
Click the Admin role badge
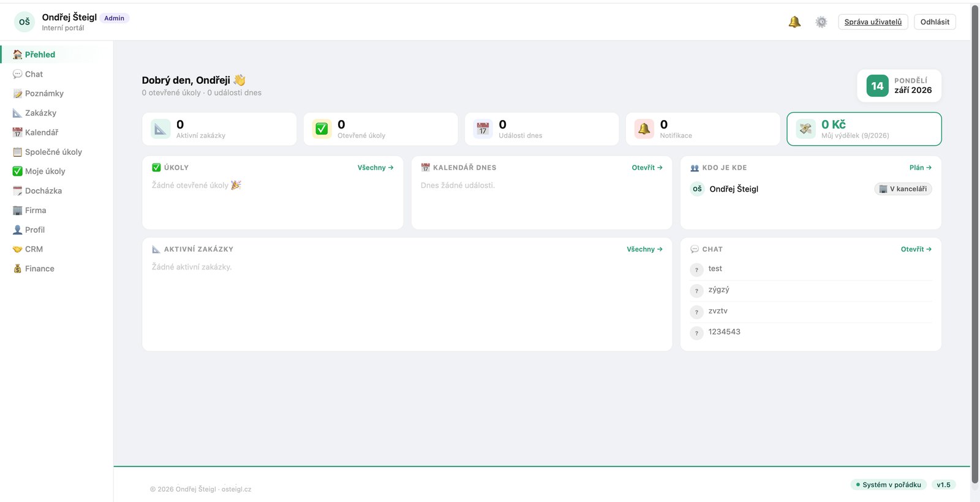tap(115, 18)
